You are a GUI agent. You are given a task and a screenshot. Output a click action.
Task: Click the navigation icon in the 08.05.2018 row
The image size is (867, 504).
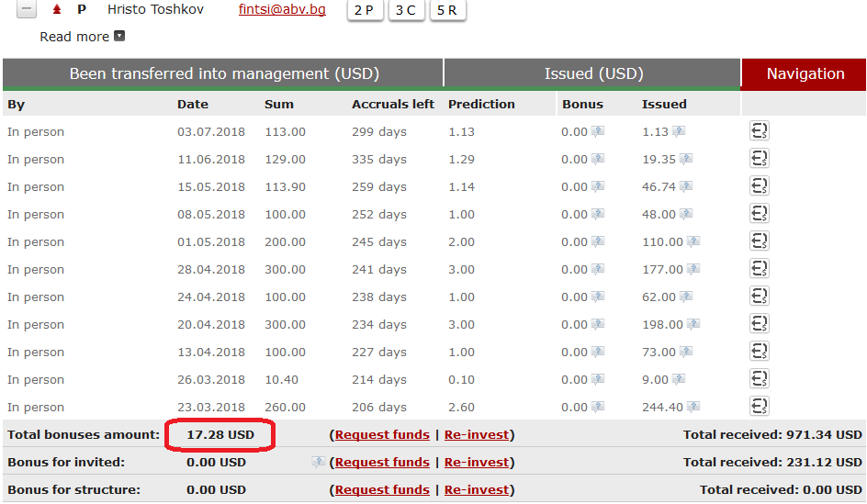[760, 214]
